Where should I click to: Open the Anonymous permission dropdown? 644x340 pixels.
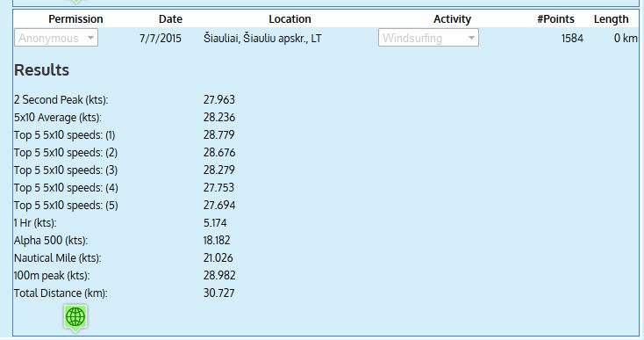coord(56,38)
